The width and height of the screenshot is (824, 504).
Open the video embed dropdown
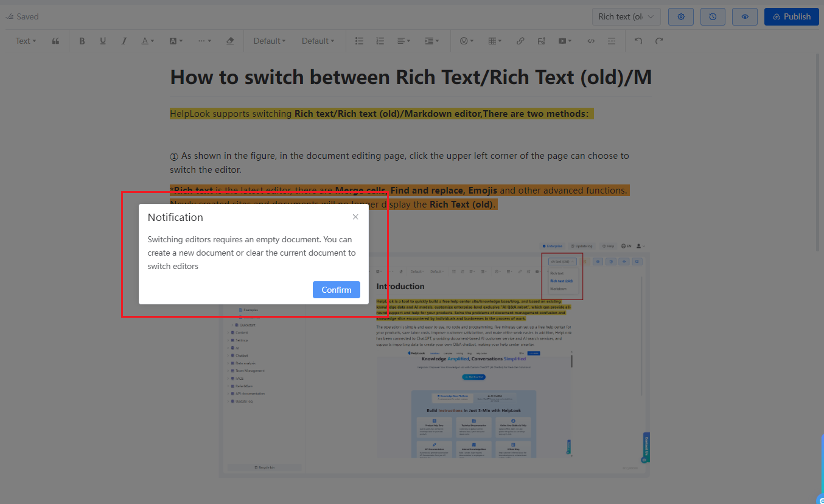click(x=564, y=41)
